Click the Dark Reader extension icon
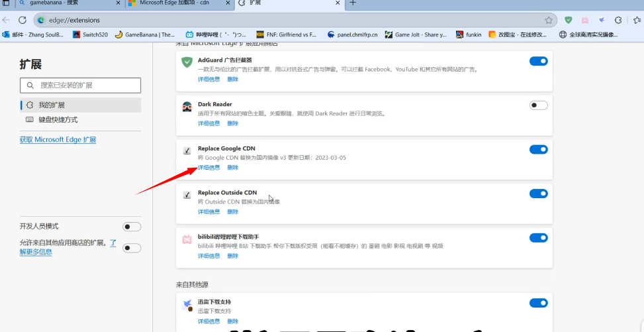This screenshot has height=332, width=644. 187,106
